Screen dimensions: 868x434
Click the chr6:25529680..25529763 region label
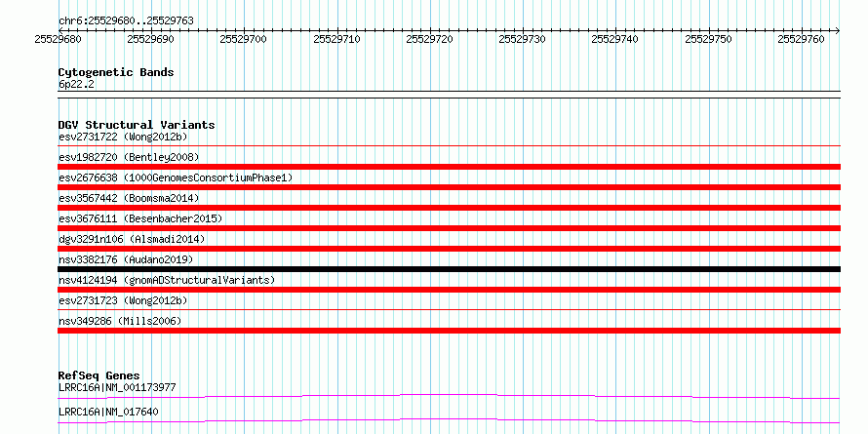coord(126,21)
